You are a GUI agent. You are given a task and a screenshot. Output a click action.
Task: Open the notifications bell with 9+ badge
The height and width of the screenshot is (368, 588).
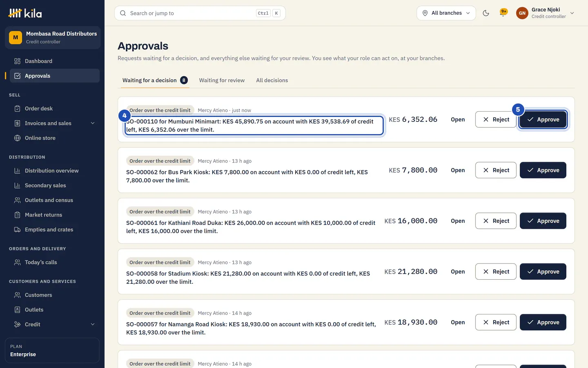[x=503, y=13]
